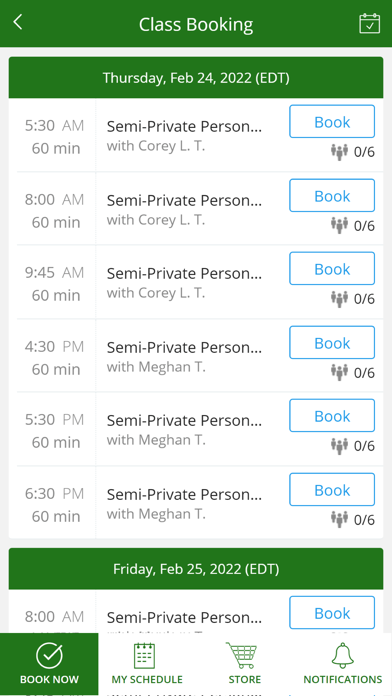Book the 8:00 AM Thursday class
The image size is (392, 696).
coord(332,195)
